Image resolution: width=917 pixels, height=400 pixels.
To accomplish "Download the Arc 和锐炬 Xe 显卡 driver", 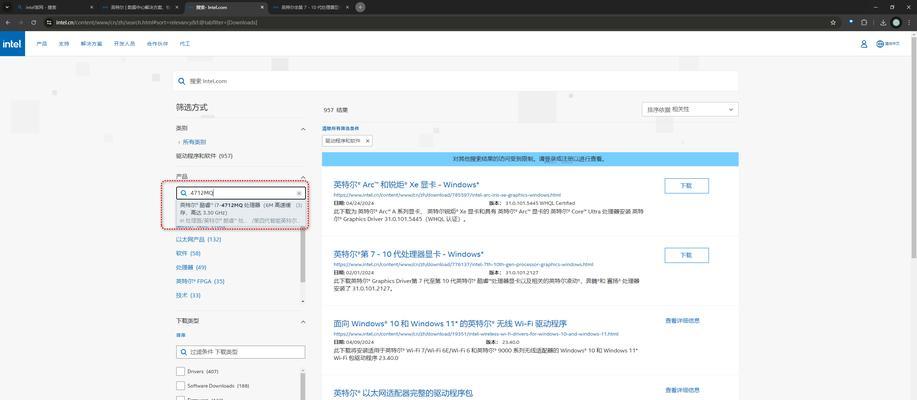I will click(687, 185).
